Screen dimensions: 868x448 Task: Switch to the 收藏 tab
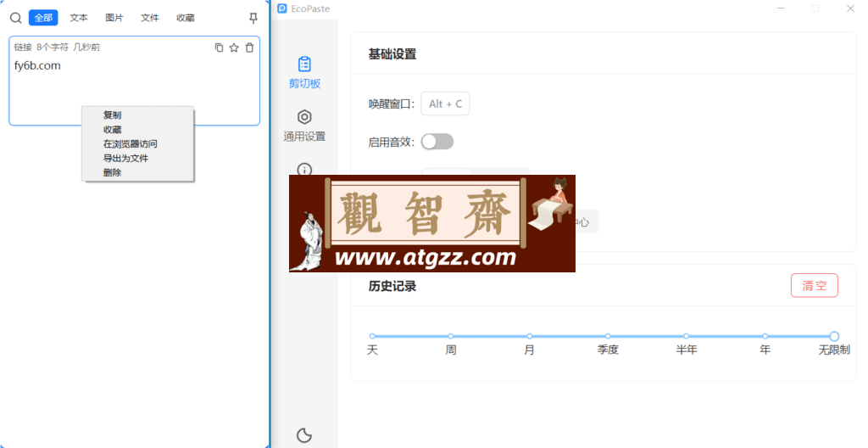pos(186,18)
